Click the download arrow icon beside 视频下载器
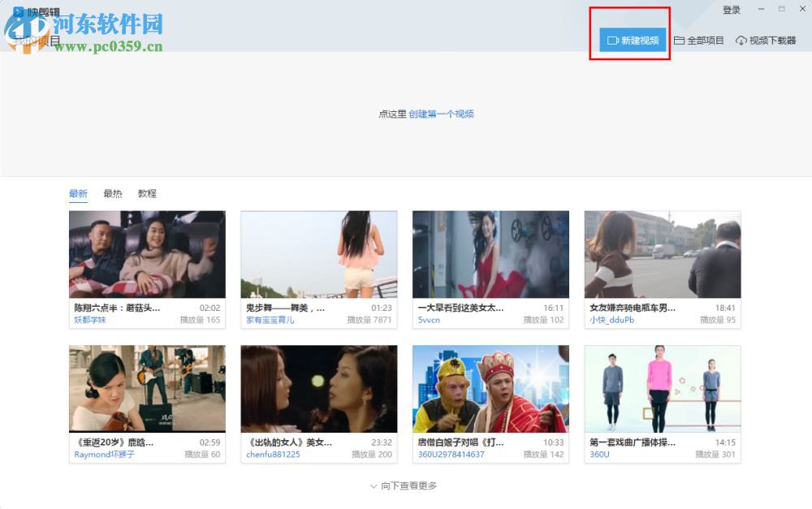 click(x=741, y=39)
